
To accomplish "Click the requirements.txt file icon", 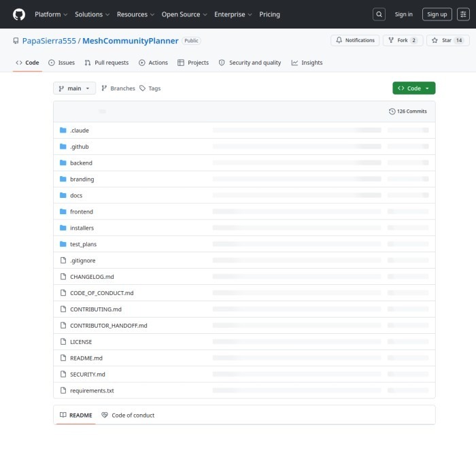I will 63,390.
